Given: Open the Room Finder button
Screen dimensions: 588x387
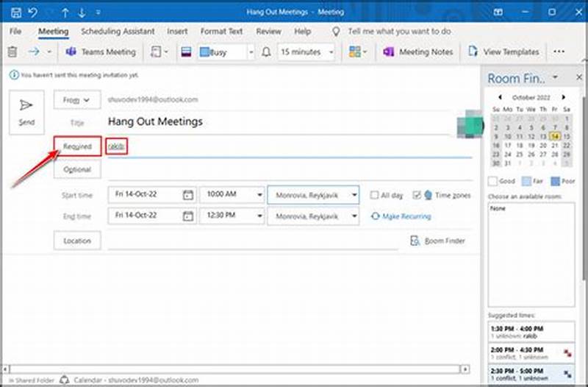Looking at the screenshot, I should (x=437, y=241).
